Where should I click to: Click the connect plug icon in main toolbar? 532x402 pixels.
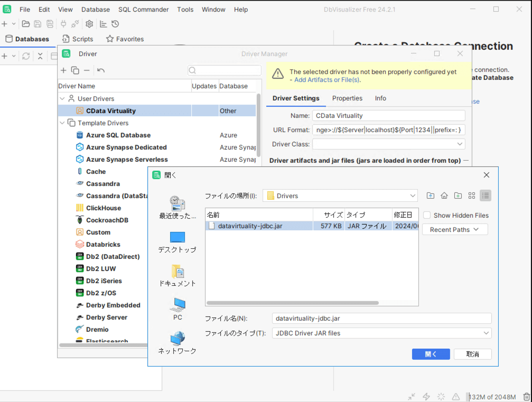(x=63, y=24)
